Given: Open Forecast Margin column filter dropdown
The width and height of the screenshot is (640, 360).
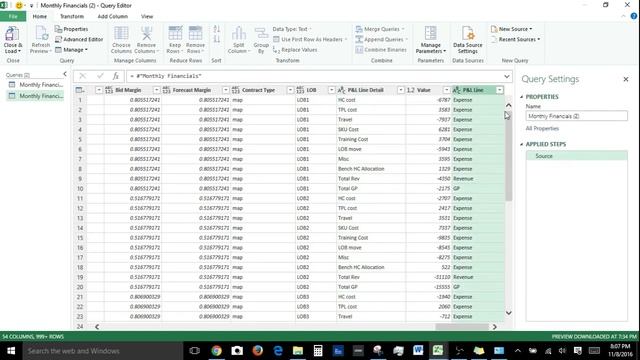Looking at the screenshot, I should tap(225, 90).
